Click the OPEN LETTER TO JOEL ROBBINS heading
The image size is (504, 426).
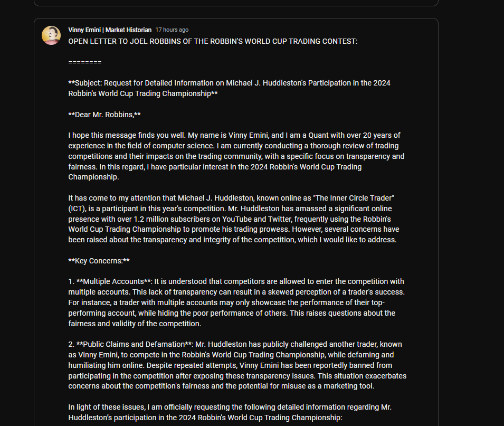pos(213,42)
